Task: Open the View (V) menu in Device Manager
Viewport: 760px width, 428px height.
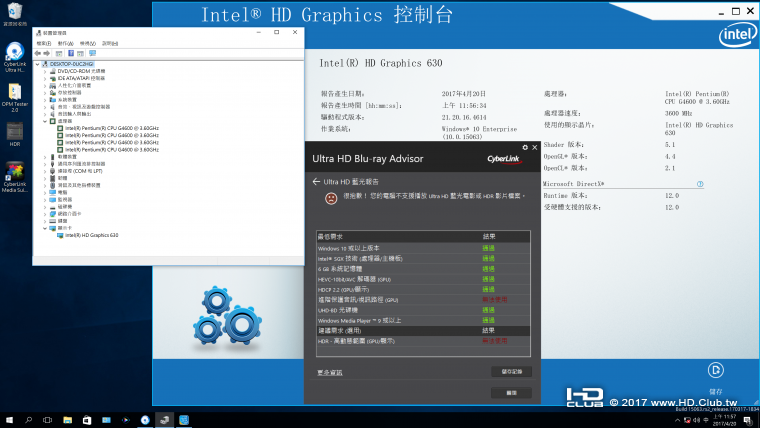Action: 88,44
